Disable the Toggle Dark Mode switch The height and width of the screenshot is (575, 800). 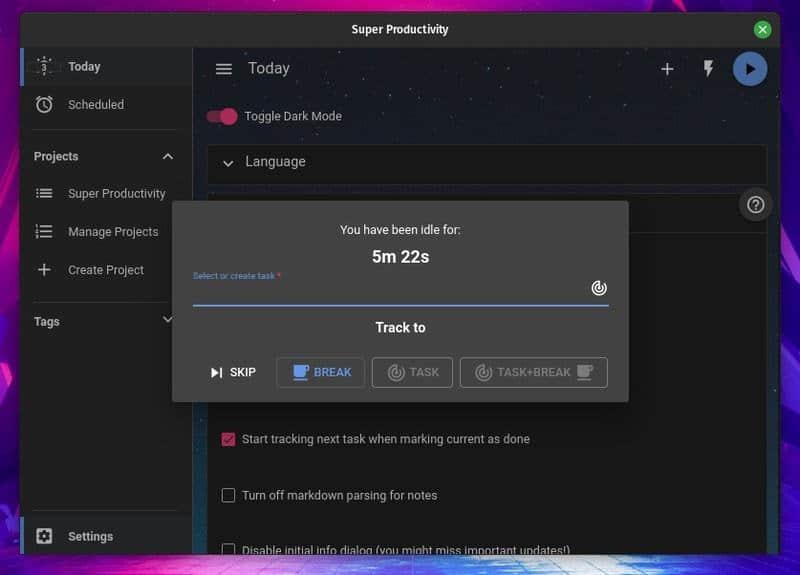pyautogui.click(x=222, y=116)
